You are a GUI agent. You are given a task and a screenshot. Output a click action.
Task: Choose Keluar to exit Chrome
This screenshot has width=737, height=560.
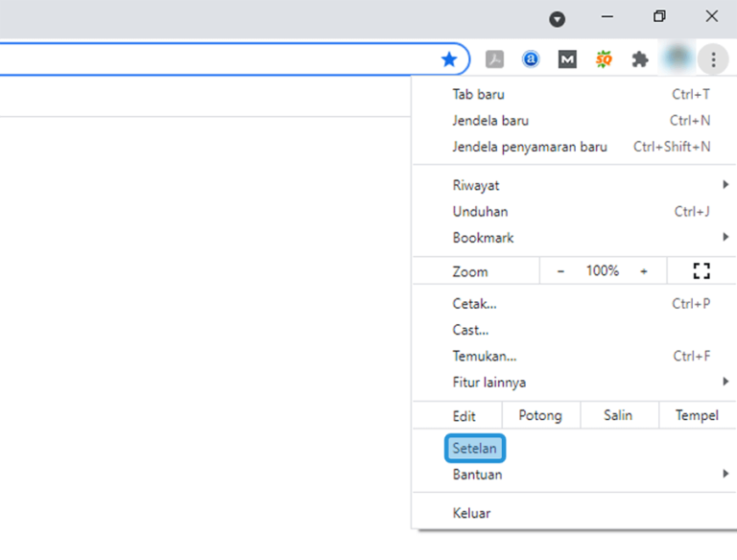(x=575, y=513)
